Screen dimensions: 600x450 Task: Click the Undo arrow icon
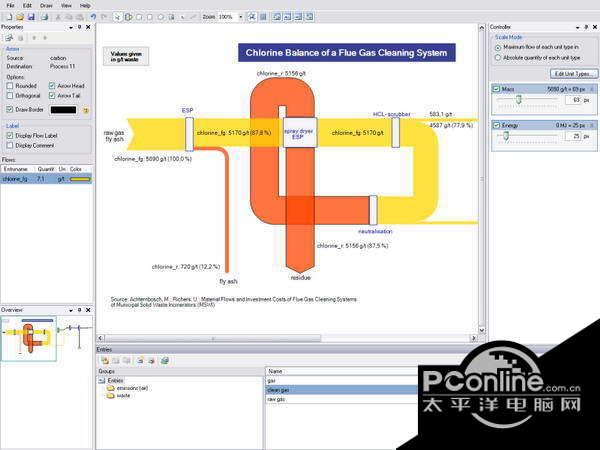(93, 17)
